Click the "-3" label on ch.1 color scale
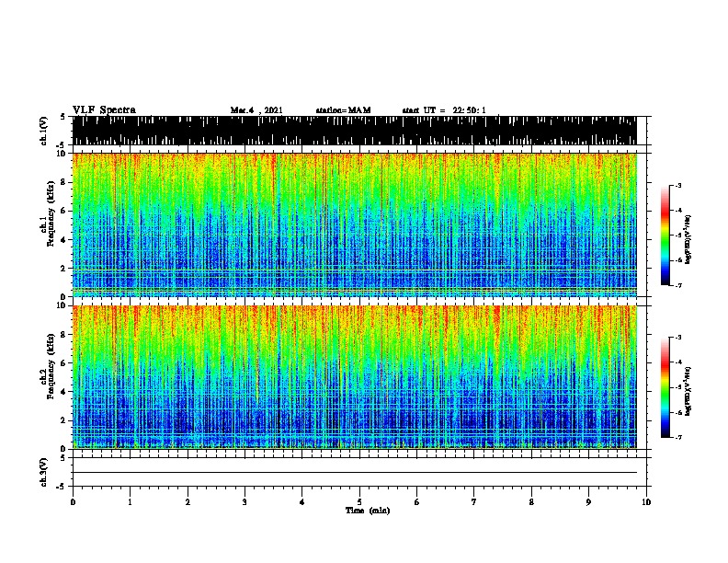728x563 pixels. [x=678, y=185]
